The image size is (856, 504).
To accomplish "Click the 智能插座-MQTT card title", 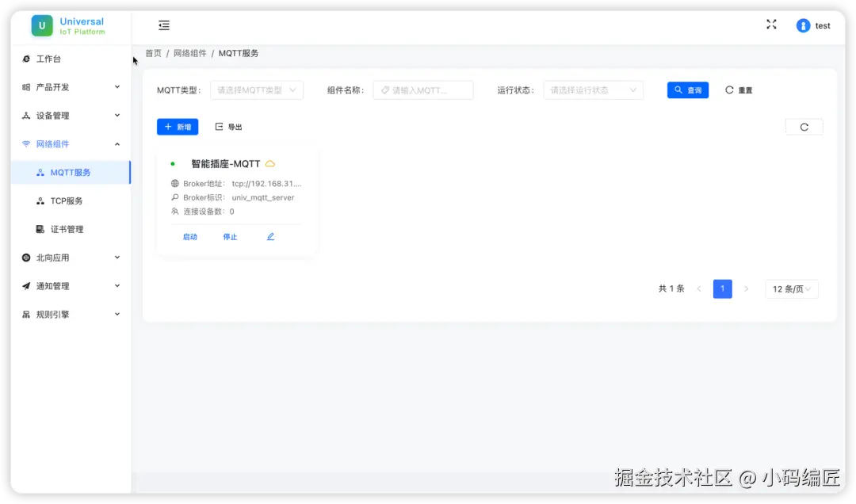I will 225,164.
